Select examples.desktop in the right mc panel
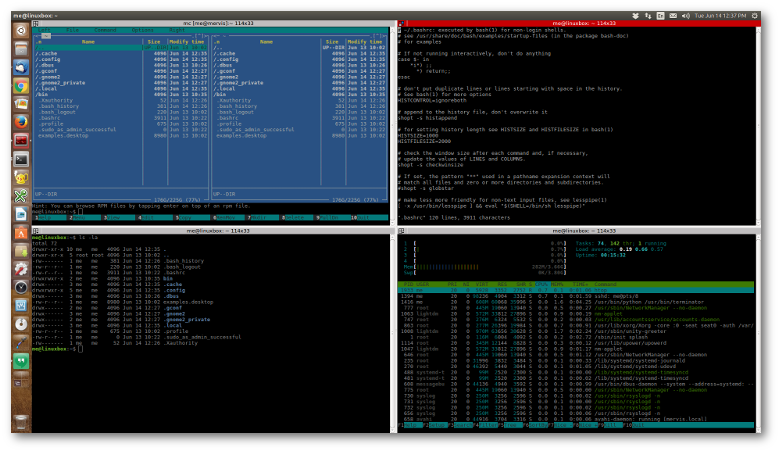Image resolution: width=780 pixels, height=452 pixels. 299,136
